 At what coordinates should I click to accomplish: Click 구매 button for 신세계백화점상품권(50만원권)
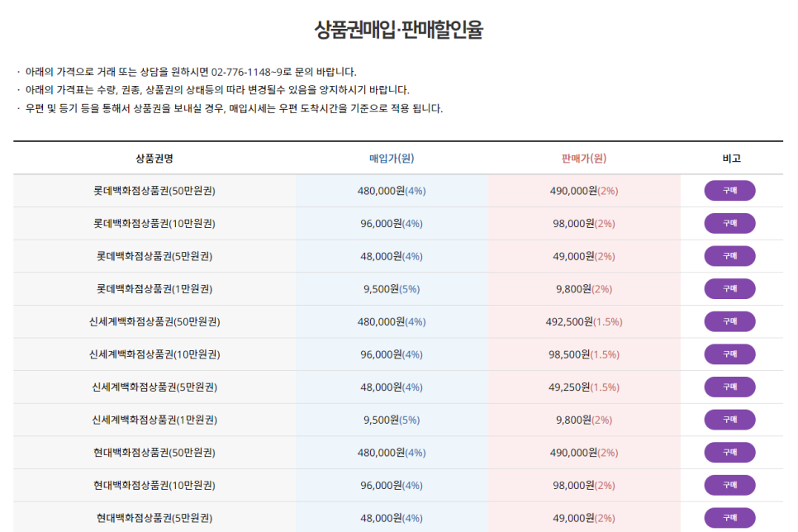[x=729, y=321]
